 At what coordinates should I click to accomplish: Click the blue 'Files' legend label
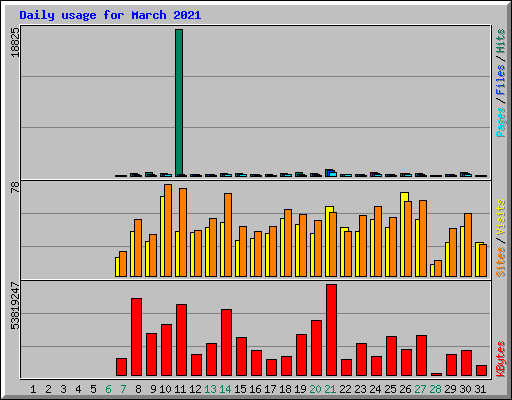(x=500, y=80)
